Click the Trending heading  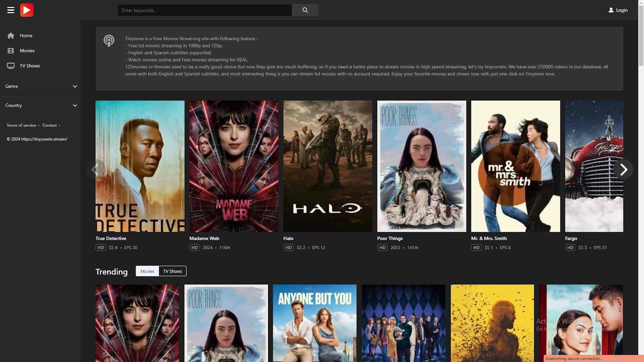pos(111,271)
